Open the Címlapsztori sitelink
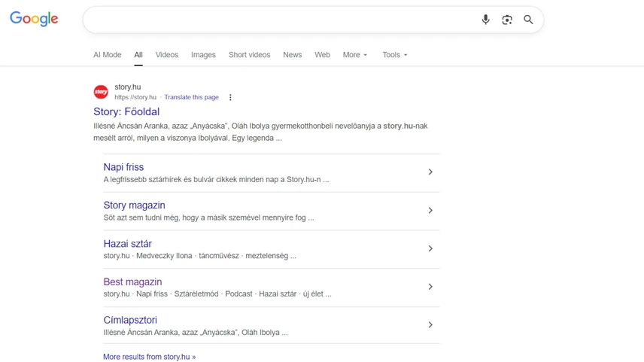 (x=130, y=320)
